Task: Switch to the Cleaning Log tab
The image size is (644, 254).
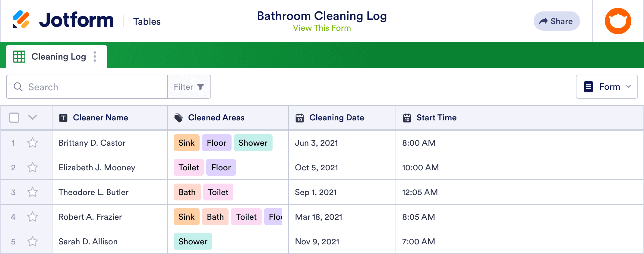Action: click(x=58, y=57)
